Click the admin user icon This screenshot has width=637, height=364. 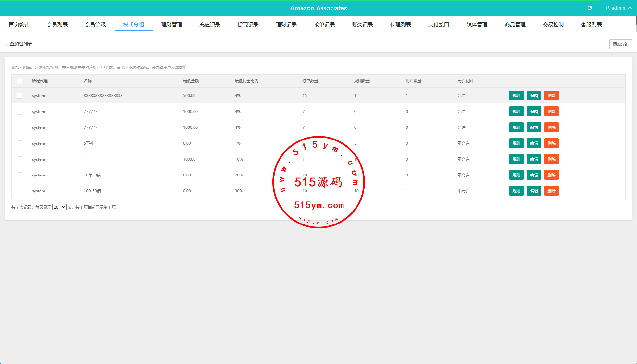pos(608,8)
